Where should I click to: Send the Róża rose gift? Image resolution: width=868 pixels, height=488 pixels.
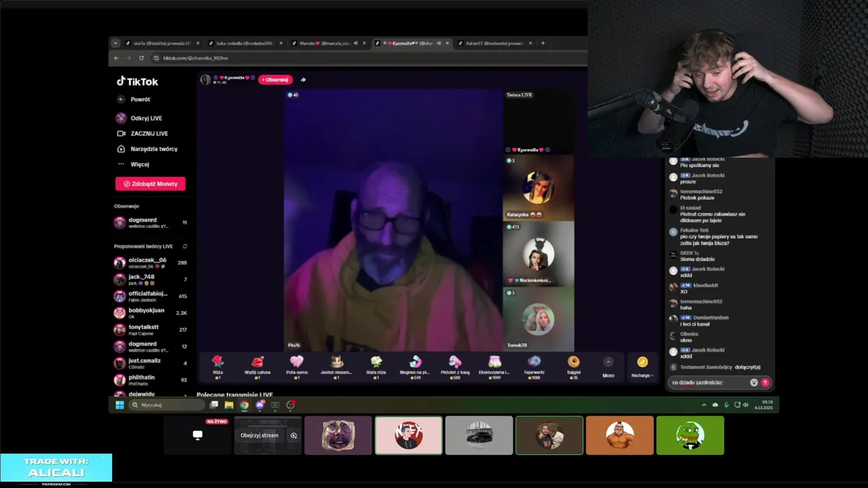point(218,366)
